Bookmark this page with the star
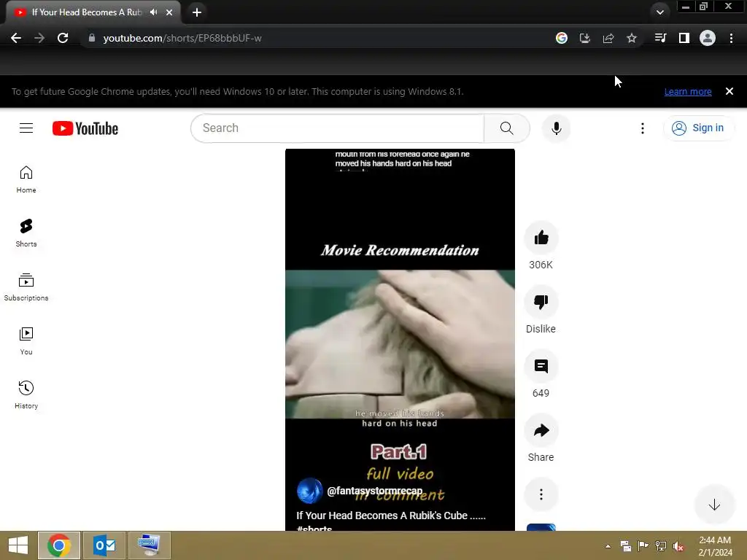 tap(631, 38)
